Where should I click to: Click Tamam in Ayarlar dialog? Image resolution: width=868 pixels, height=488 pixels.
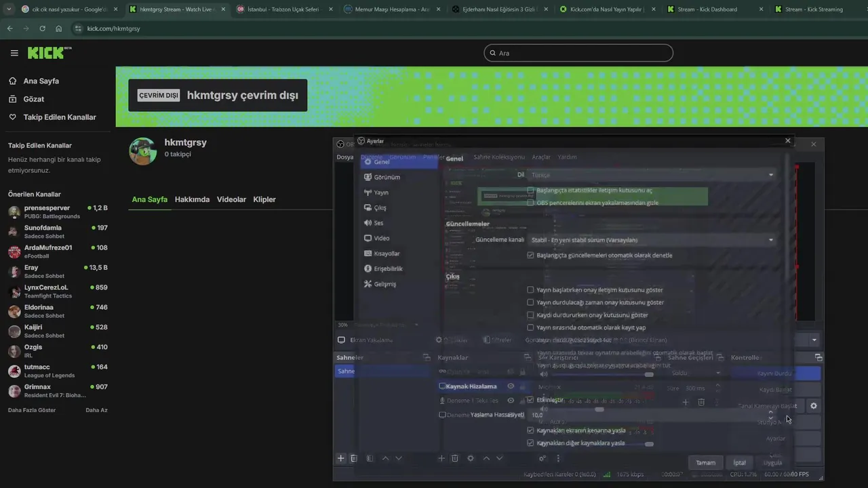coord(705,463)
